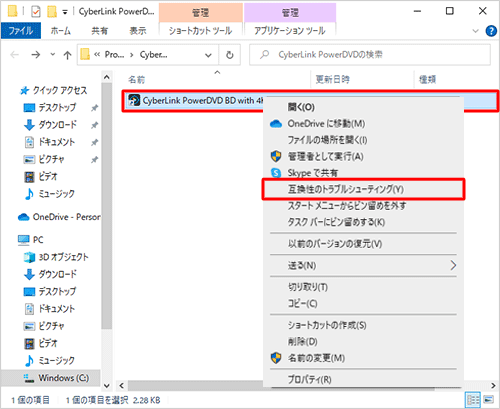Click the search magnifier icon
The width and height of the screenshot is (500, 409).
tap(264, 54)
